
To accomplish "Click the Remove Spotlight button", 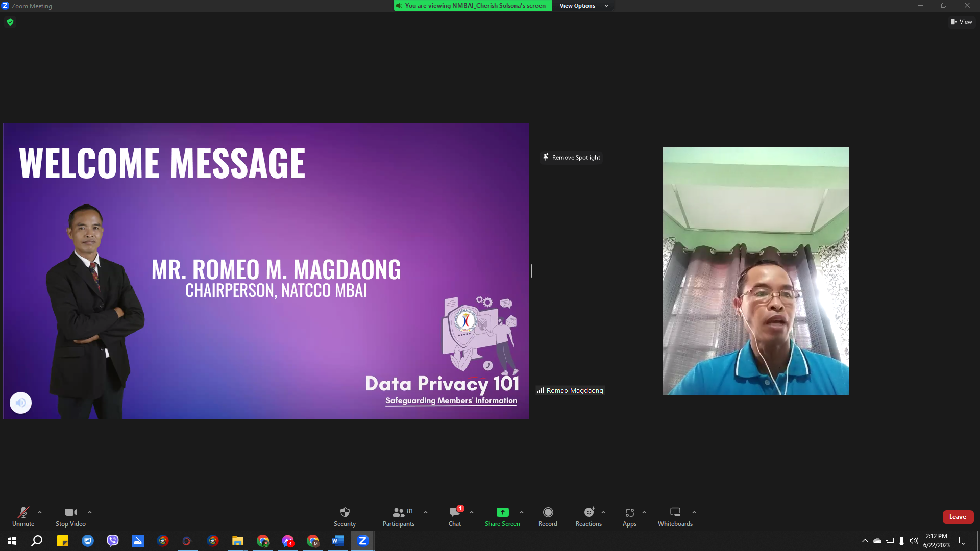I will coord(571,157).
